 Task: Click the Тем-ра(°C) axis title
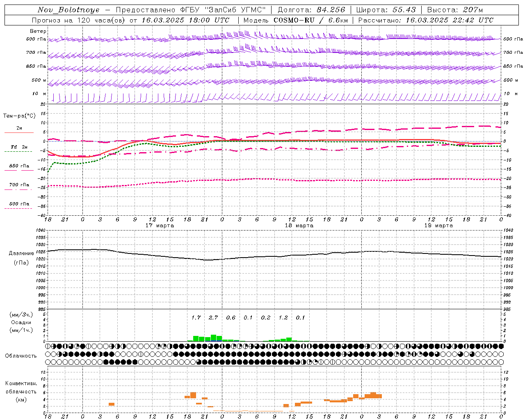pos(19,116)
